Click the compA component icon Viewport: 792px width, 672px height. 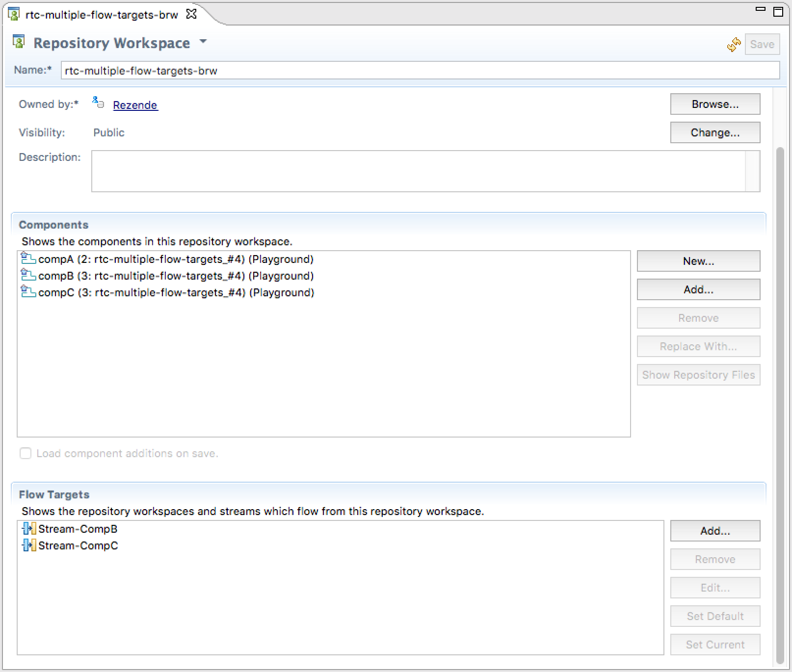28,258
